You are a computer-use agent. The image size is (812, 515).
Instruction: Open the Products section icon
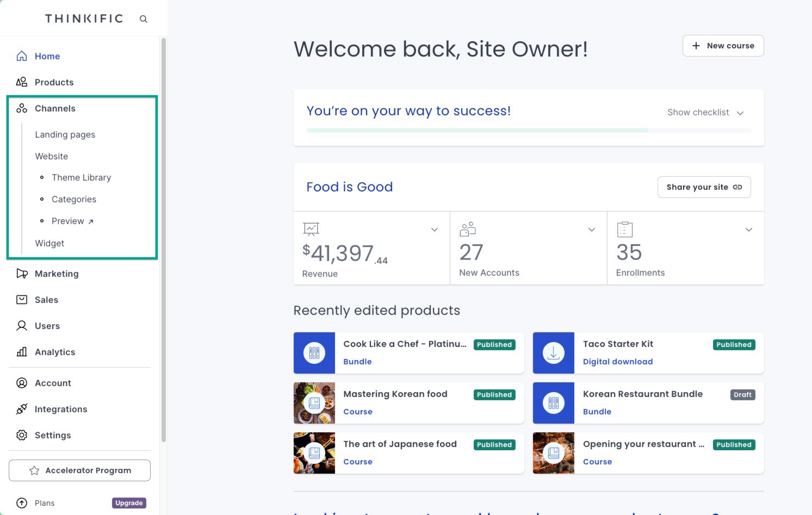click(x=22, y=82)
